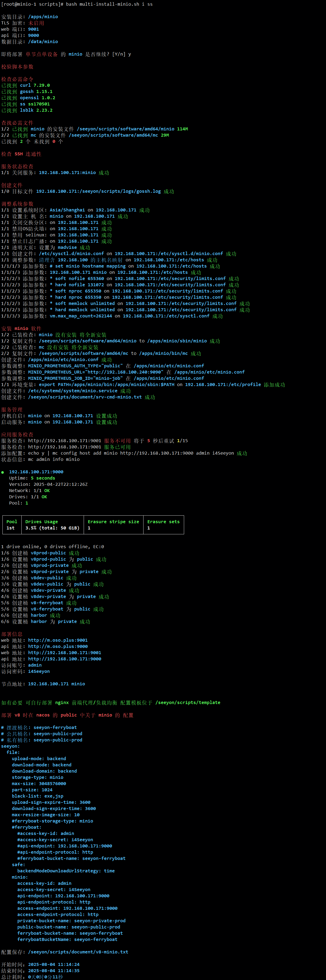Click the 'backendModeDownloadUrlStrategy: time' line
The height and width of the screenshot is (980, 326).
point(66,871)
